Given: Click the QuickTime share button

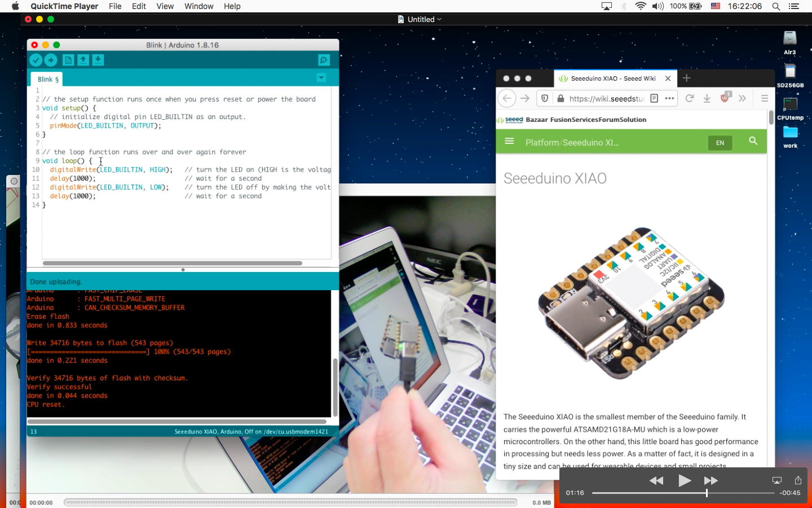Looking at the screenshot, I should tap(798, 480).
